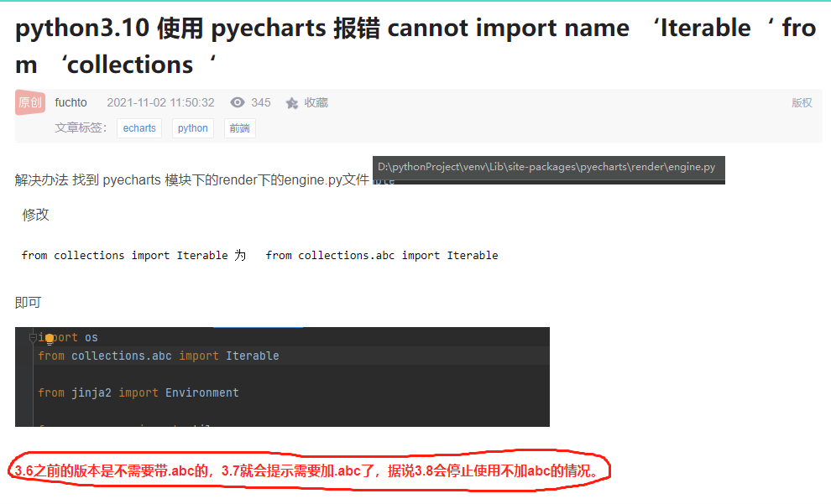Select the echarts tag

coord(139,128)
